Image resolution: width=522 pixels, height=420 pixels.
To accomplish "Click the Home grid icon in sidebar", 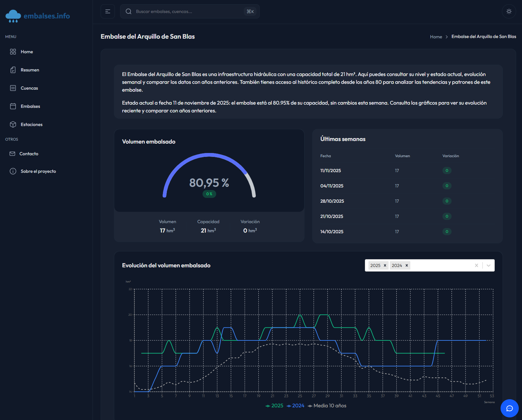I will [x=13, y=52].
